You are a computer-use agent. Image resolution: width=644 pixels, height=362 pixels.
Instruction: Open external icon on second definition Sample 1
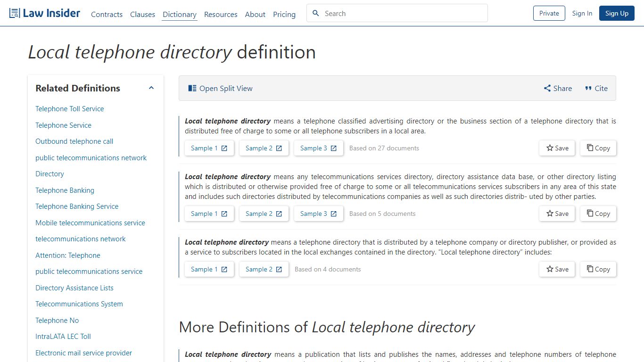click(224, 214)
